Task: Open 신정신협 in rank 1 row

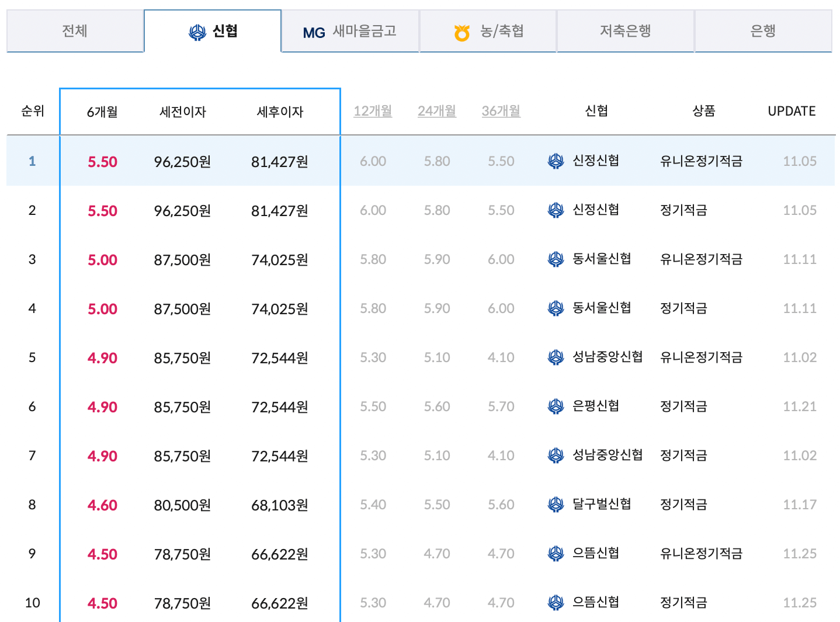Action: coord(596,161)
